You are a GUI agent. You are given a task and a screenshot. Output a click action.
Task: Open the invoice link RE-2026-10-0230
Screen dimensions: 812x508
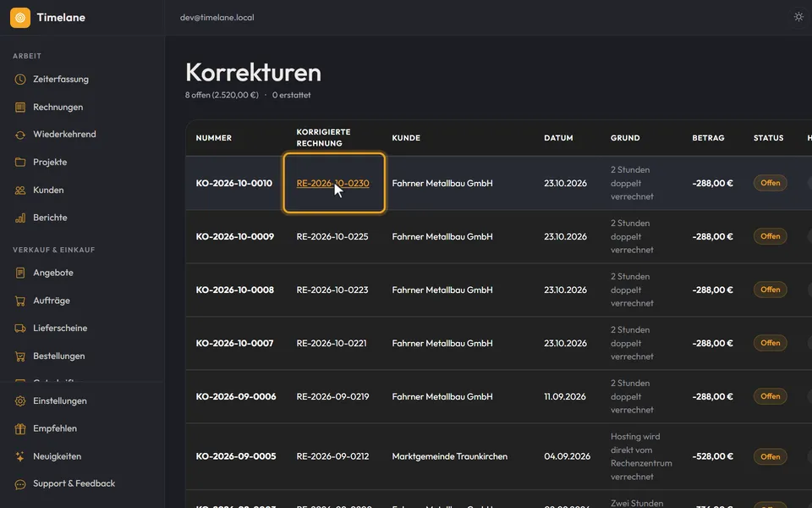332,183
